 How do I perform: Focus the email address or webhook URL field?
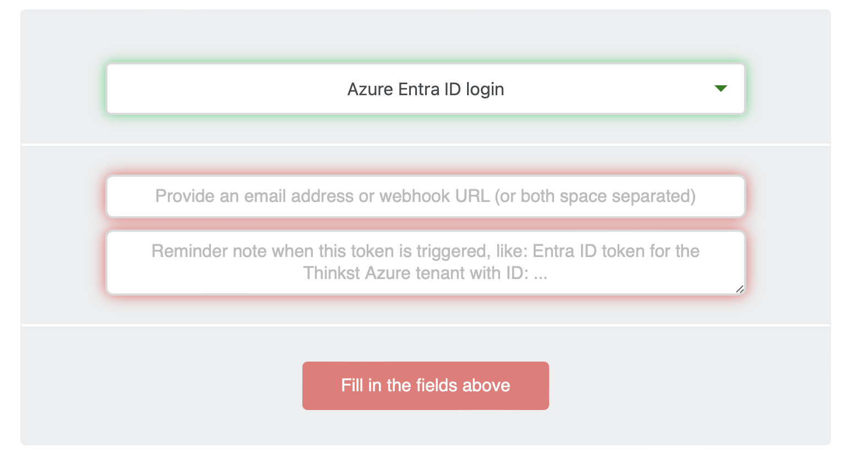pos(426,196)
